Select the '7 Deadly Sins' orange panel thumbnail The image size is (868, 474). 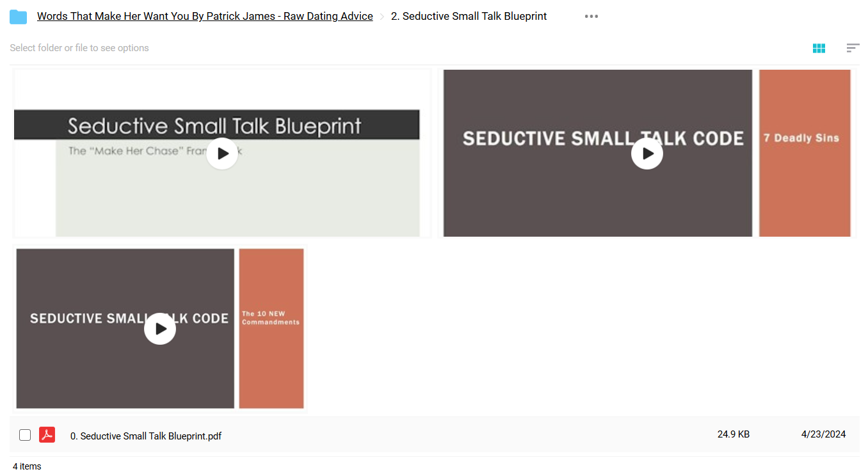click(x=805, y=153)
